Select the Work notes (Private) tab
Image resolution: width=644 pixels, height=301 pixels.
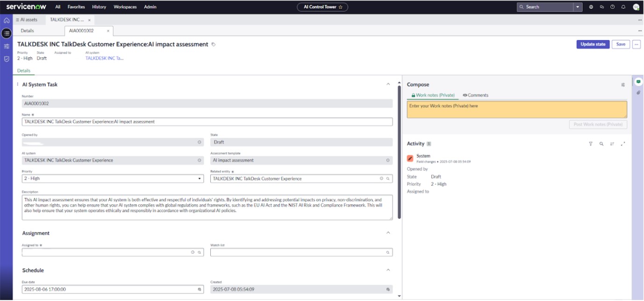coord(433,95)
